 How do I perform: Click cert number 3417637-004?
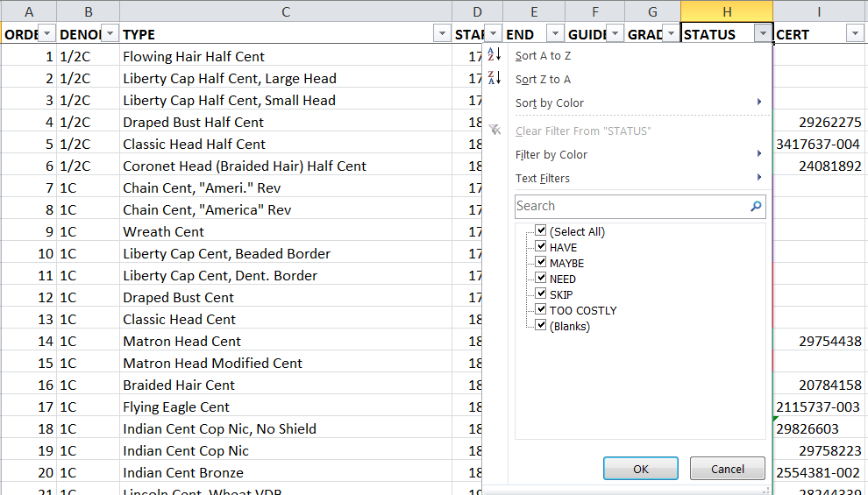818,145
